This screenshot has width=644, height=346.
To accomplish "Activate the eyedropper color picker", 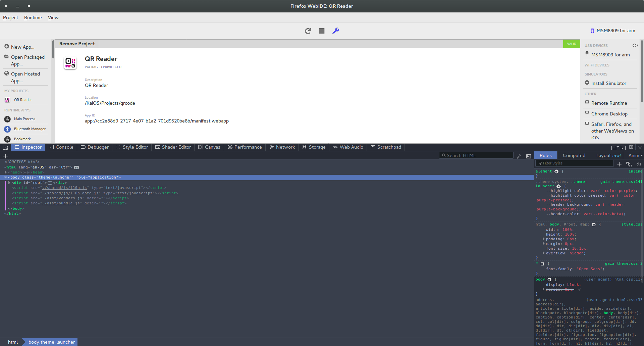I will coord(519,156).
